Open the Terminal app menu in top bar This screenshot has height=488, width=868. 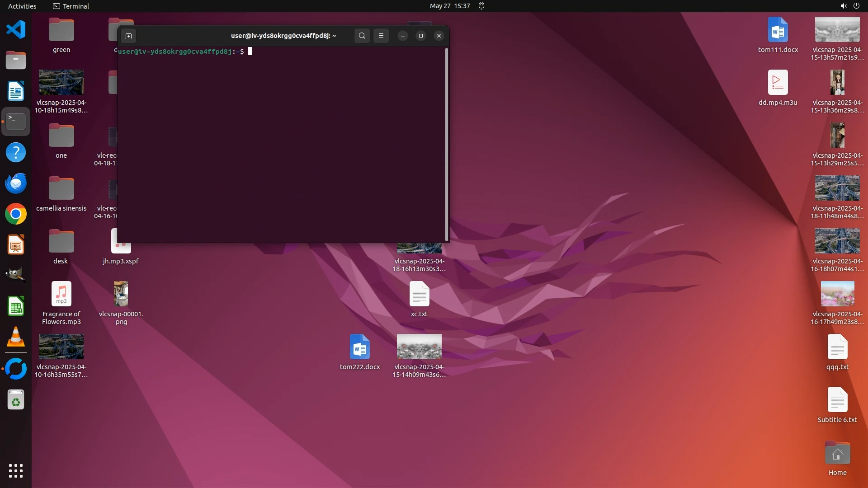(71, 6)
